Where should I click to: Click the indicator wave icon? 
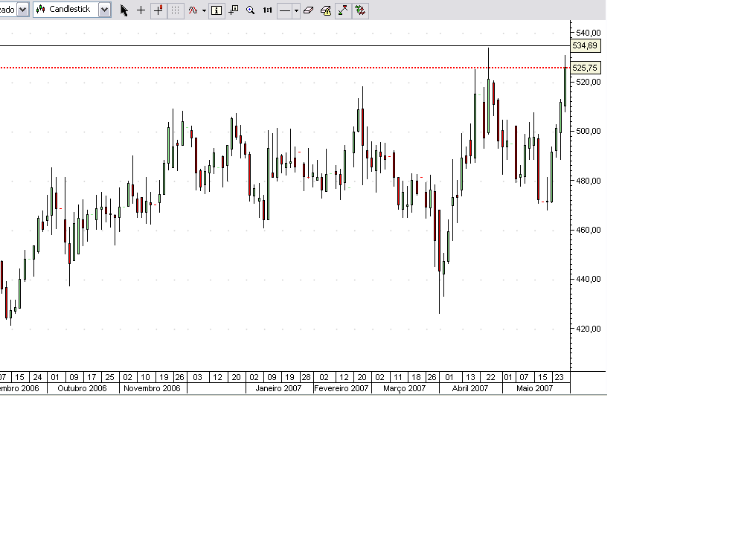193,10
